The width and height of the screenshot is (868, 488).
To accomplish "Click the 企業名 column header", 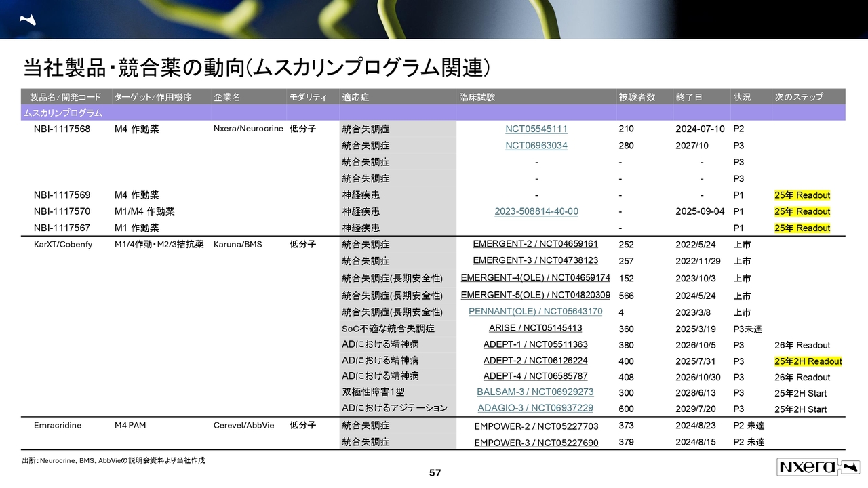I will pyautogui.click(x=226, y=97).
